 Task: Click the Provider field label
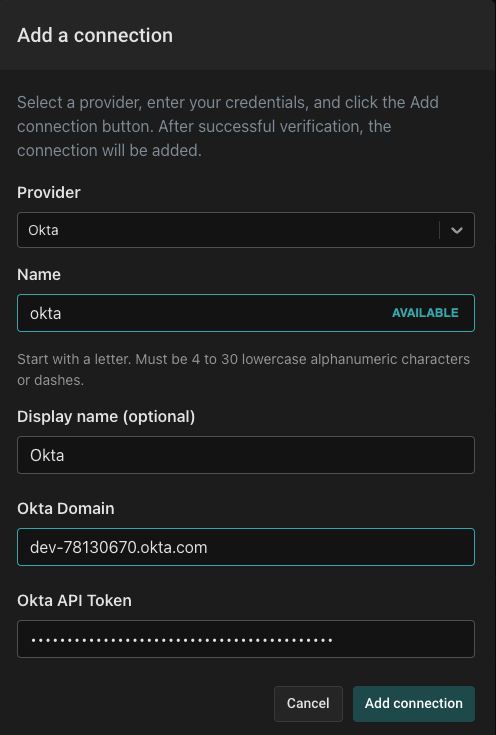click(49, 193)
